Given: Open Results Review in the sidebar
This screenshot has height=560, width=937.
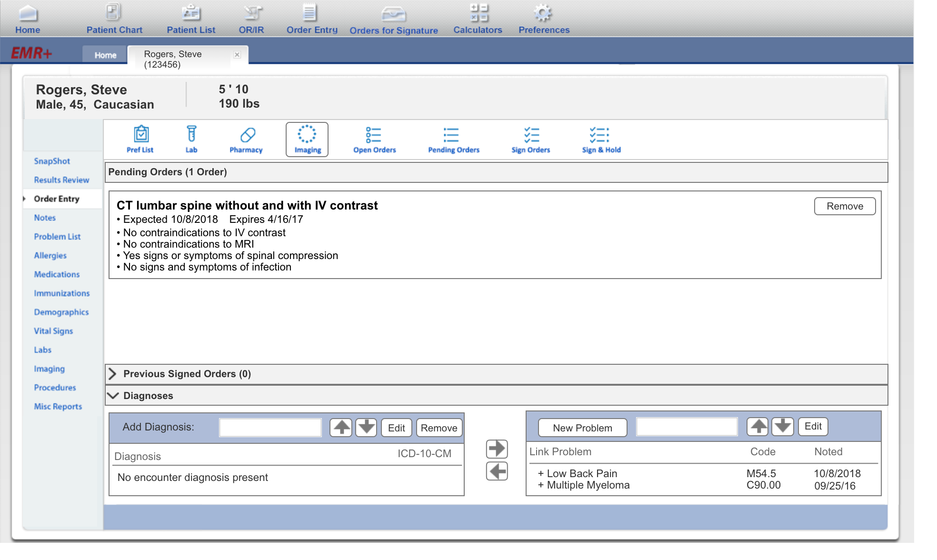Looking at the screenshot, I should [61, 180].
